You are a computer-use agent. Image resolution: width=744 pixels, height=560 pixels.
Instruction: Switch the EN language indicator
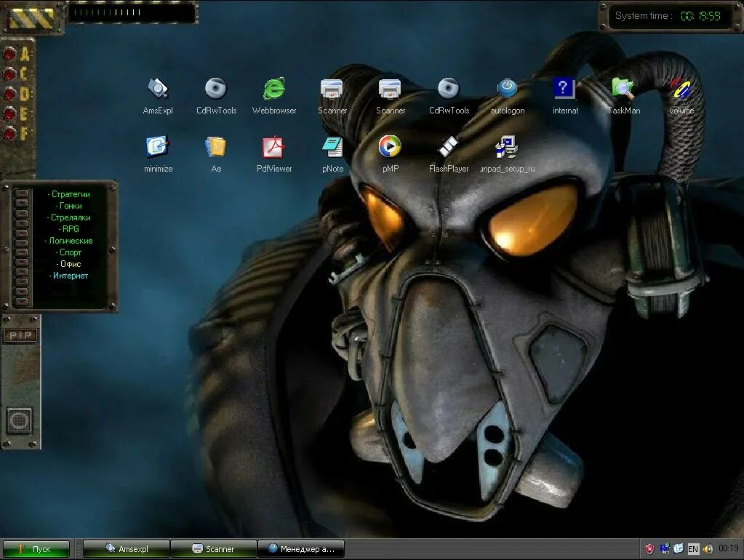coord(693,549)
